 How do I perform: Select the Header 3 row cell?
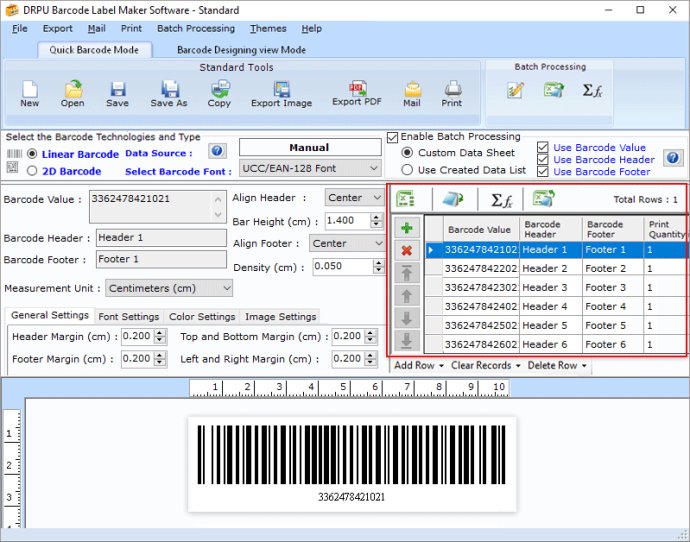(x=551, y=287)
